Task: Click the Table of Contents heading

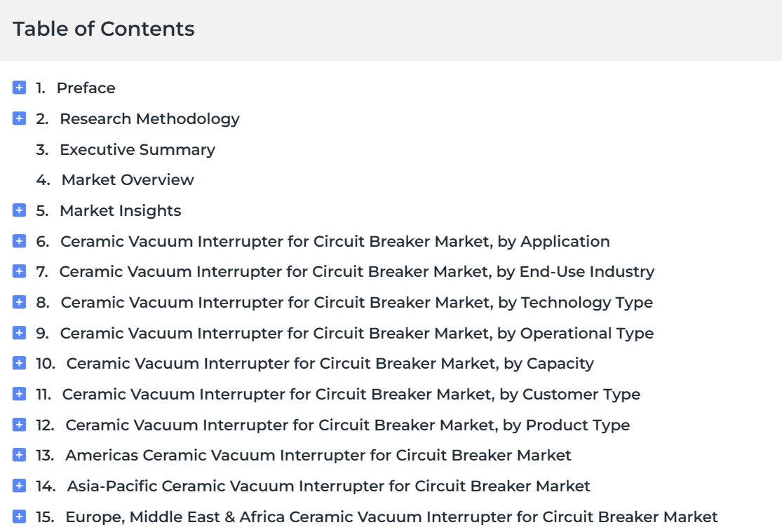Action: [104, 29]
